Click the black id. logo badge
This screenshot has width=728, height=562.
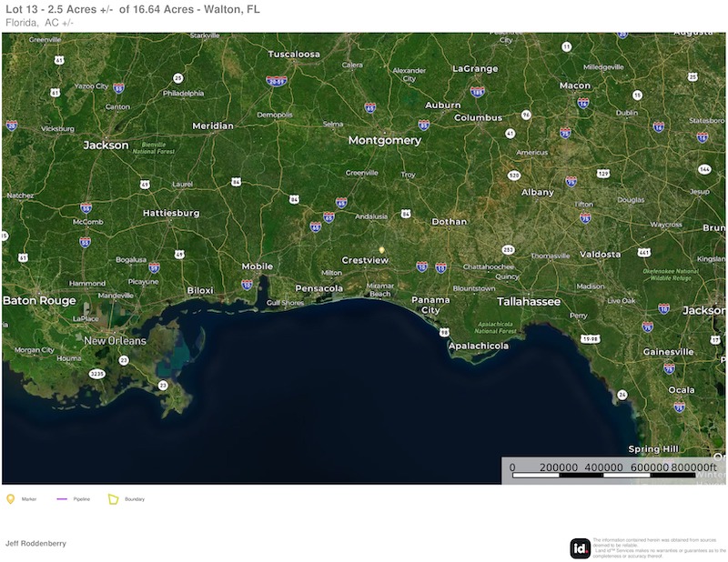click(x=580, y=548)
